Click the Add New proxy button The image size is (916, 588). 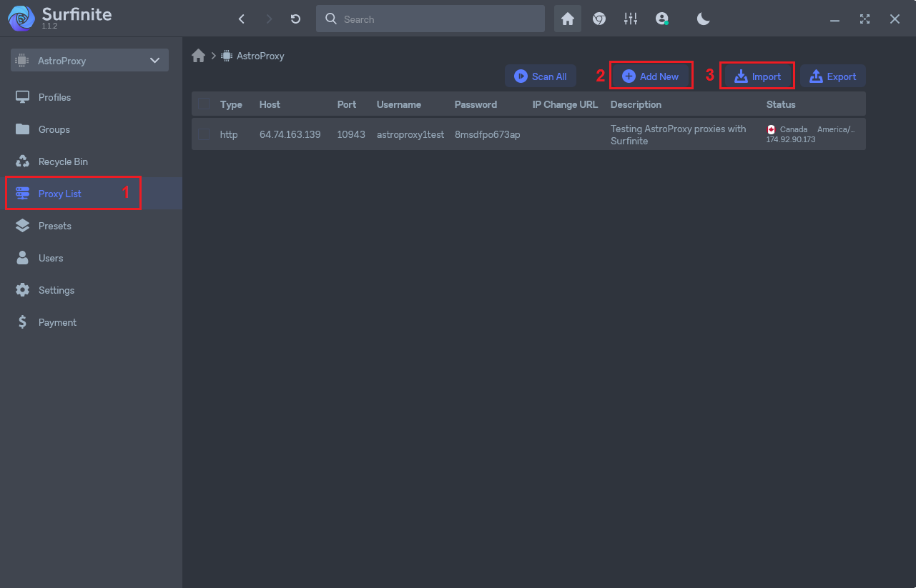pyautogui.click(x=651, y=76)
